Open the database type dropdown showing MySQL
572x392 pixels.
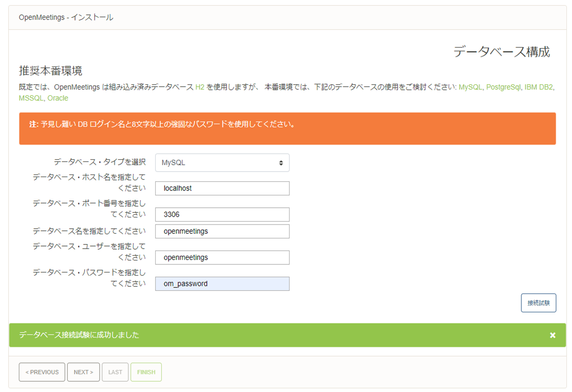[222, 163]
